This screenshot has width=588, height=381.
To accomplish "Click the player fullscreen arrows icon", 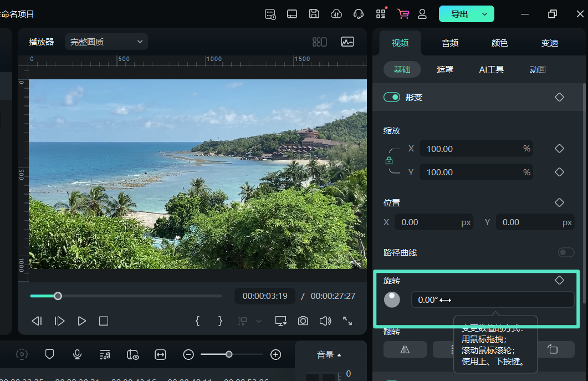I will click(x=347, y=321).
